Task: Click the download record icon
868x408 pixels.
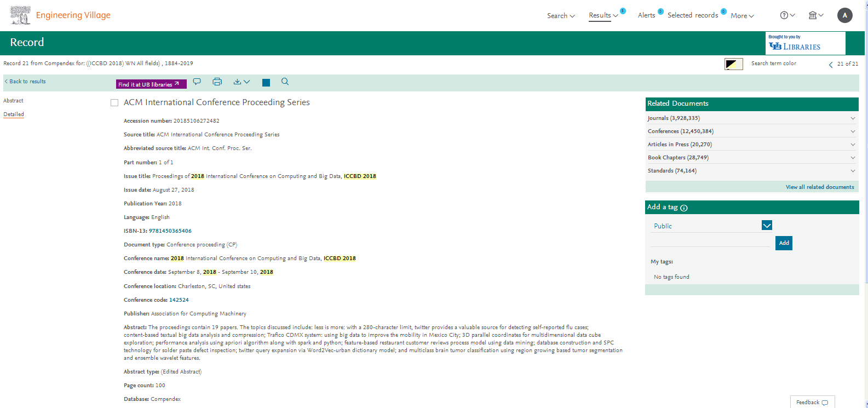Action: pos(241,82)
